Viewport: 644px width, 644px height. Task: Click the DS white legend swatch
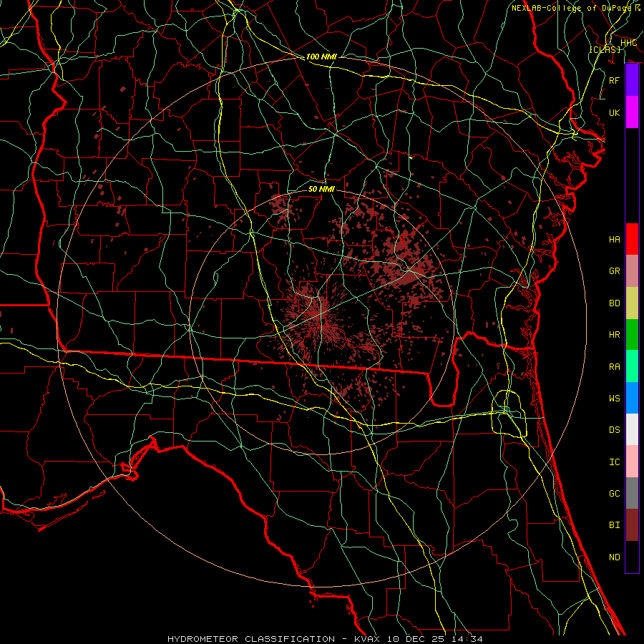[632, 429]
